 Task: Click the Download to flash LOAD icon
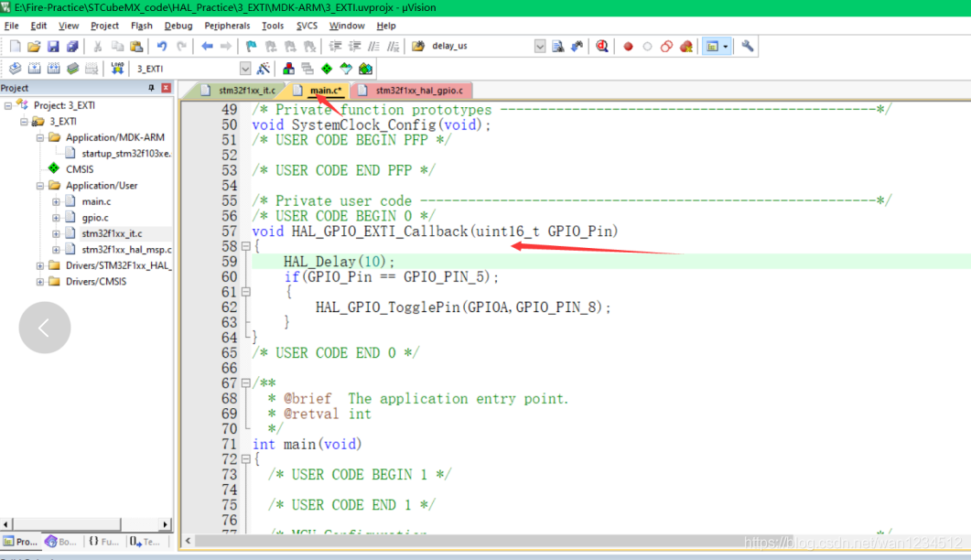tap(117, 69)
